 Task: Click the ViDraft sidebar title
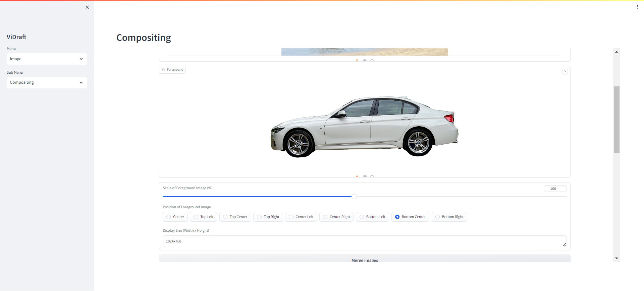click(16, 37)
